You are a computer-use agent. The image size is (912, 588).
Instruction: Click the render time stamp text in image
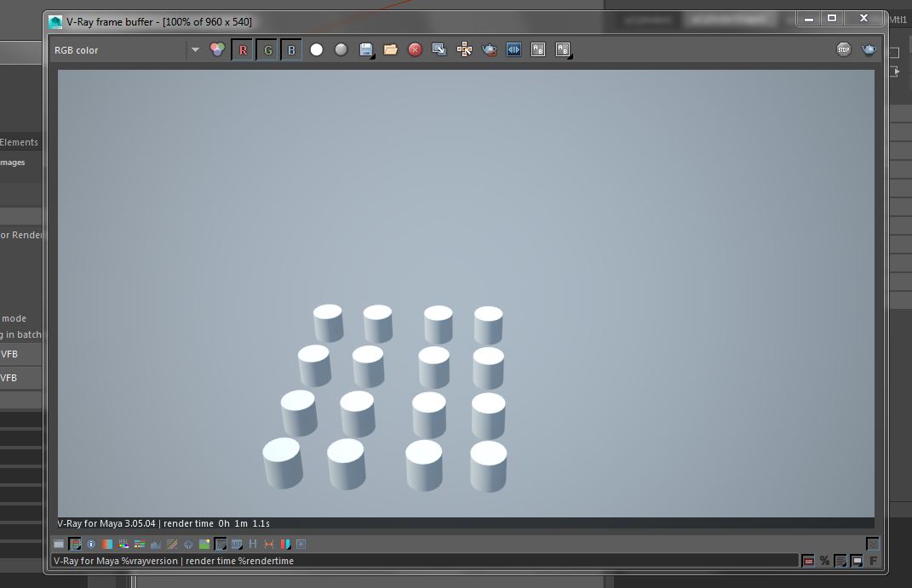pos(163,523)
